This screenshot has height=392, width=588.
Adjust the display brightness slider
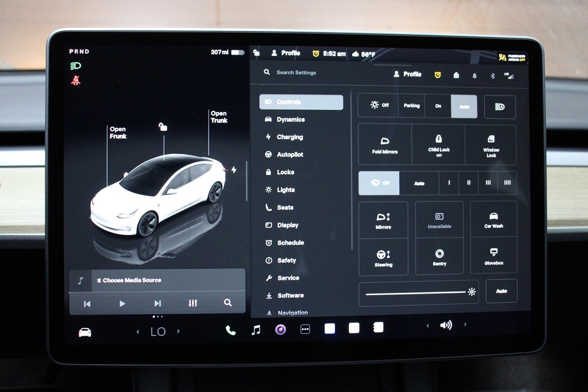click(x=416, y=293)
